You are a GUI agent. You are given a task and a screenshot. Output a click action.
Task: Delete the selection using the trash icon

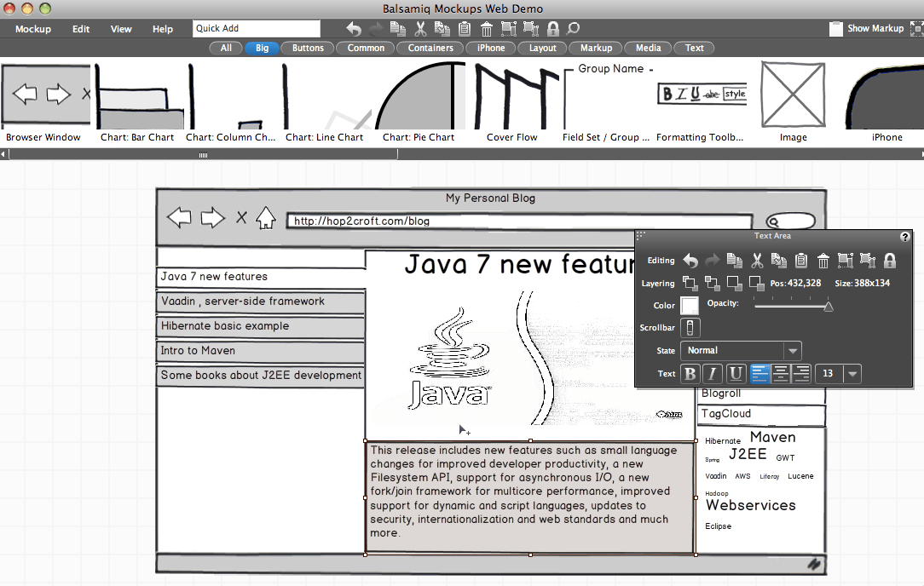click(823, 261)
